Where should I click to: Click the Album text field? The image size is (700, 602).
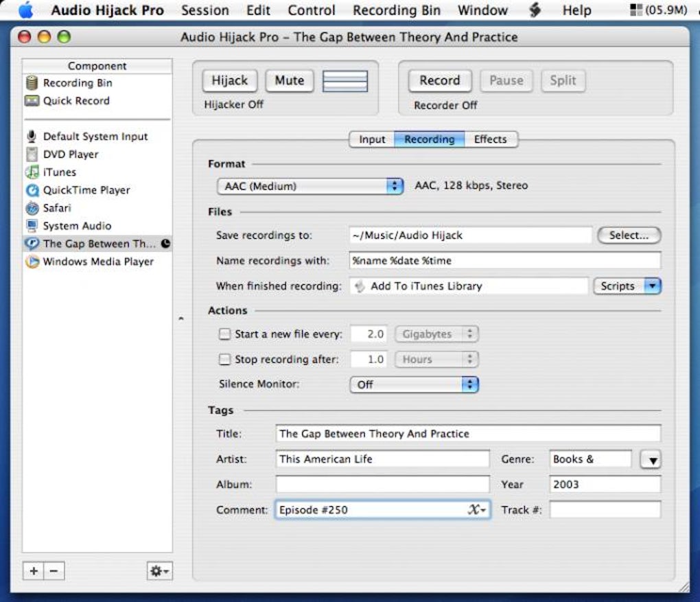click(x=382, y=485)
